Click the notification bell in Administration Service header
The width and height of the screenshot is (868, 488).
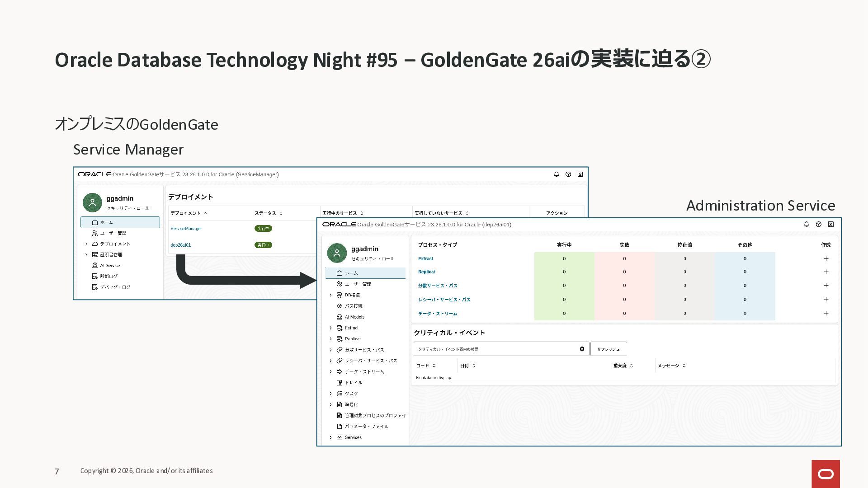click(807, 224)
